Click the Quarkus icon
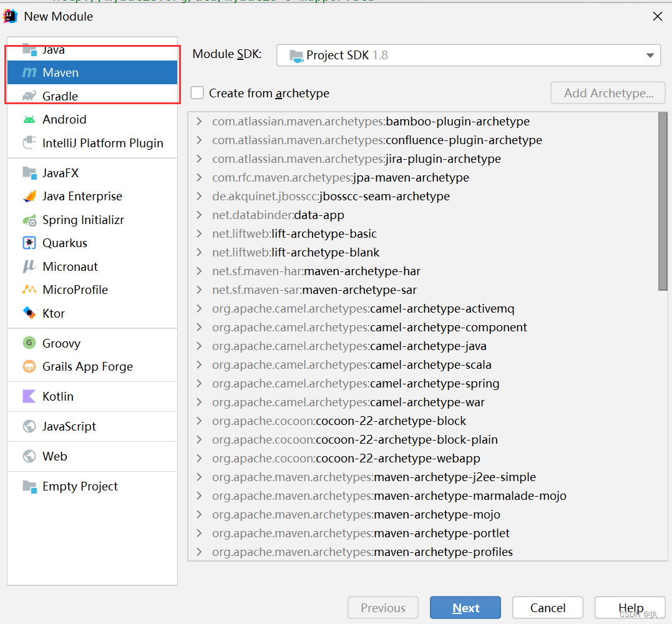Screen dimensions: 672x624 [29, 243]
